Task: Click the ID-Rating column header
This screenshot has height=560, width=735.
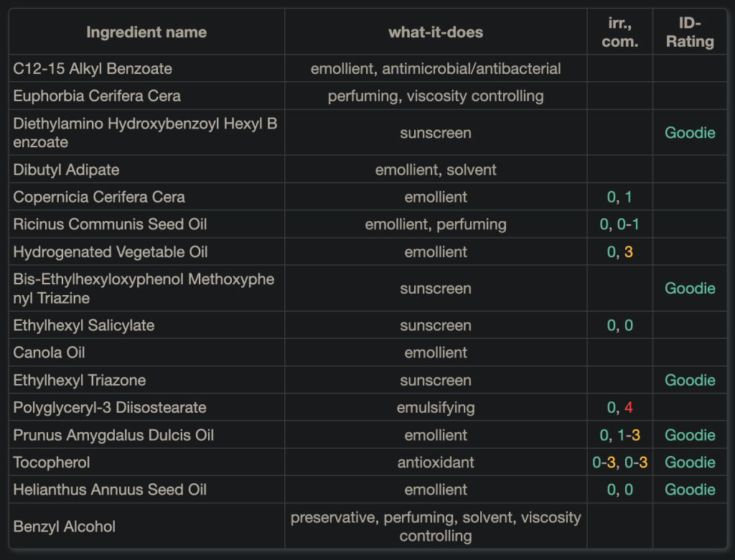Action: (x=690, y=32)
